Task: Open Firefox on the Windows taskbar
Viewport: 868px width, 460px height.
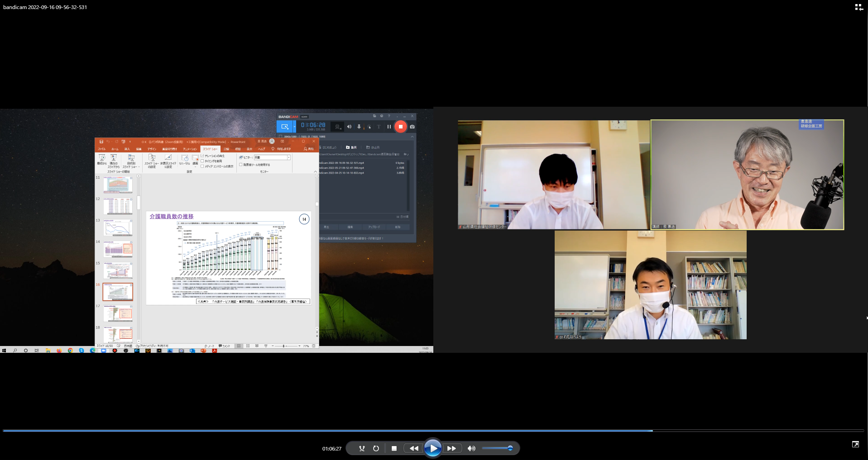Action: tap(59, 351)
